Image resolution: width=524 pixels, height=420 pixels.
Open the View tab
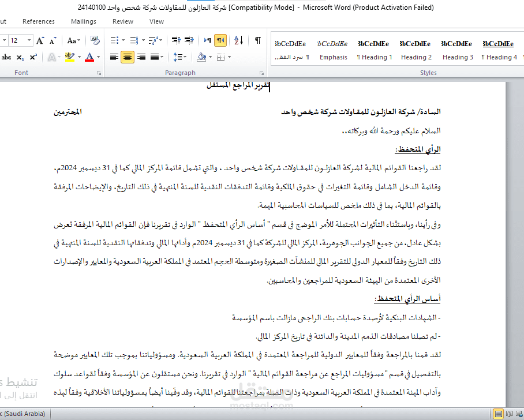click(x=156, y=21)
